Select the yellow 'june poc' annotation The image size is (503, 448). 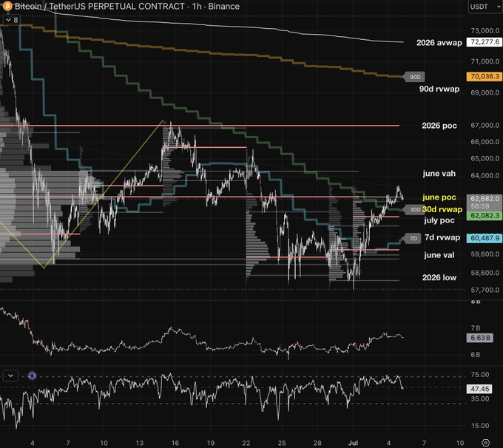tap(439, 197)
